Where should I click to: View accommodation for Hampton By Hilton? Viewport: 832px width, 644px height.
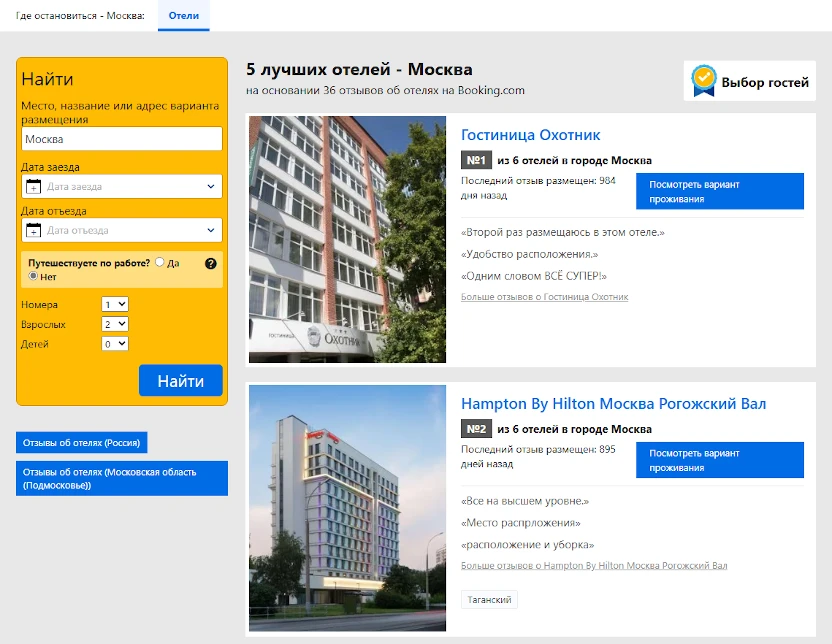pos(719,460)
